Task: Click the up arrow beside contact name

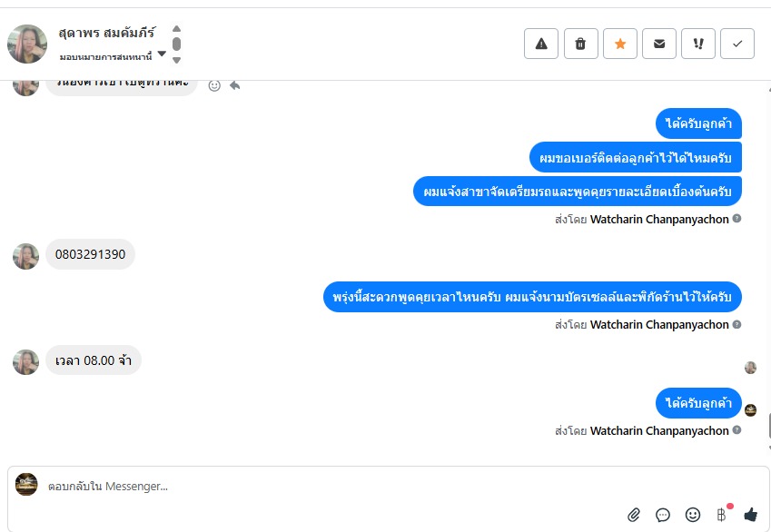Action: (x=176, y=28)
